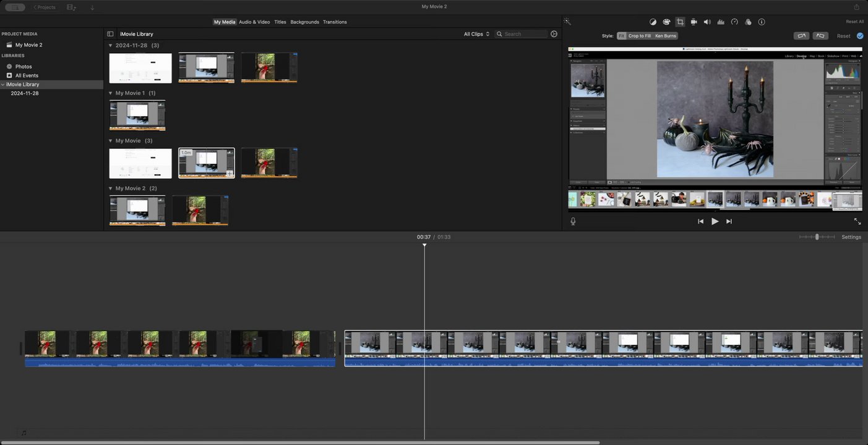Click the Reset crop button
Viewport: 868px width, 445px height.
tap(844, 36)
